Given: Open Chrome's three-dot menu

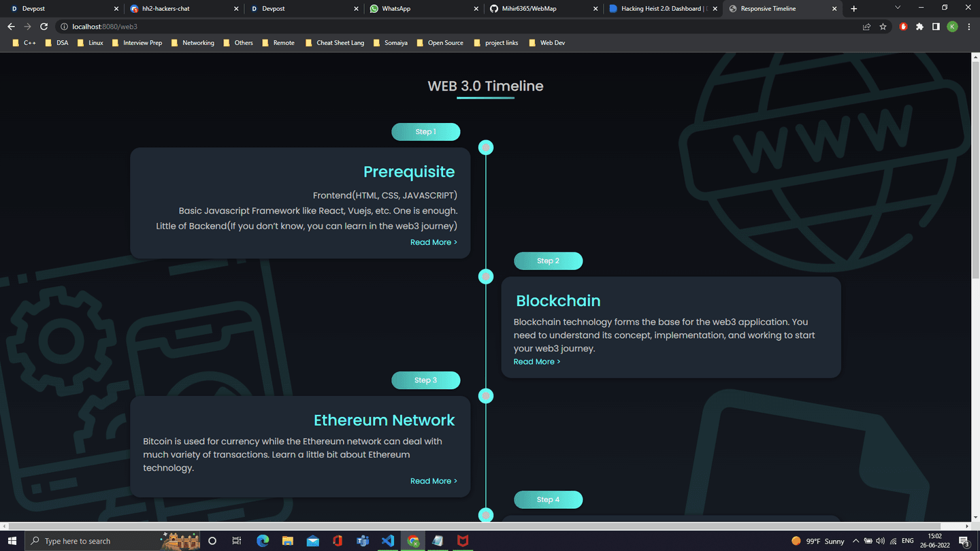Looking at the screenshot, I should (x=968, y=27).
